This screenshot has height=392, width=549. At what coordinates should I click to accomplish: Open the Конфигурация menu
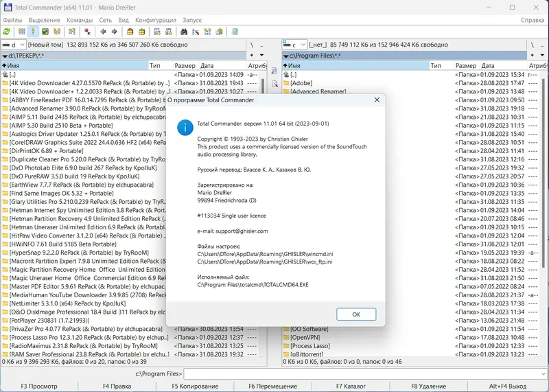click(x=156, y=20)
